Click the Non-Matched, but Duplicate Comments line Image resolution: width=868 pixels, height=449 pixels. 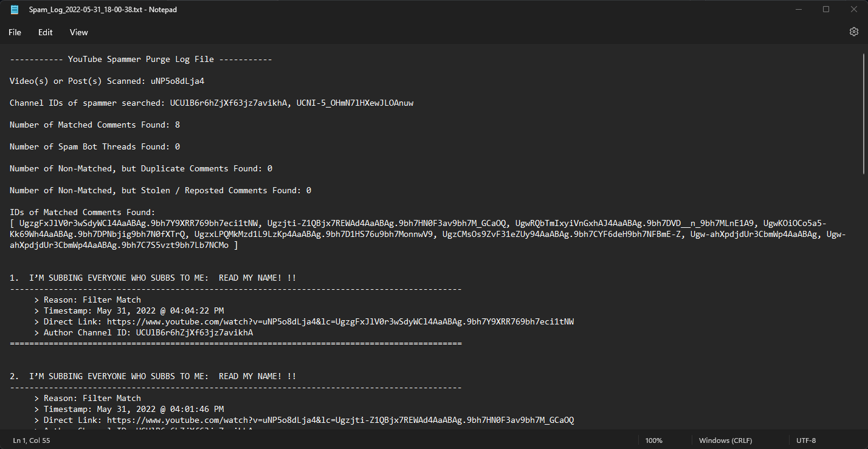[141, 169]
